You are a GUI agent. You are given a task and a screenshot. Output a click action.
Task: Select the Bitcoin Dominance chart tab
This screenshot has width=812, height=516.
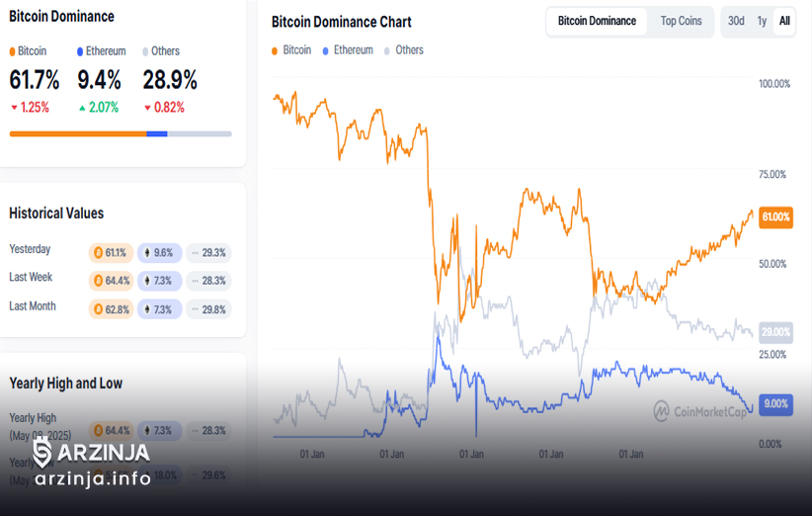(x=597, y=21)
